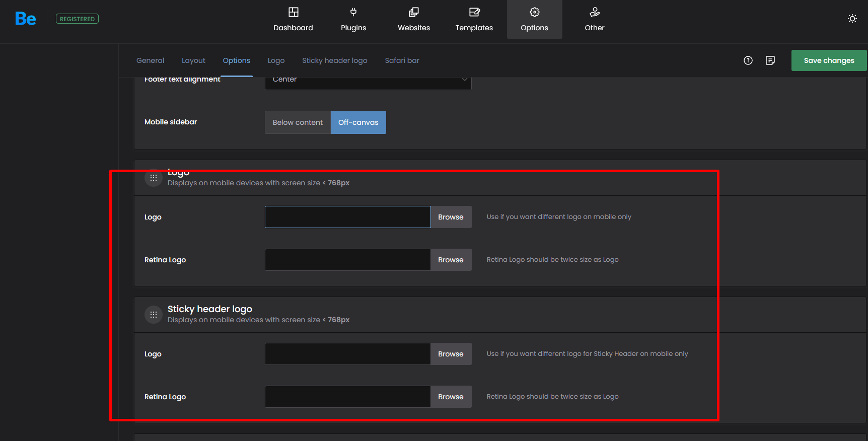Focus mobile Retina Logo input field

point(348,260)
